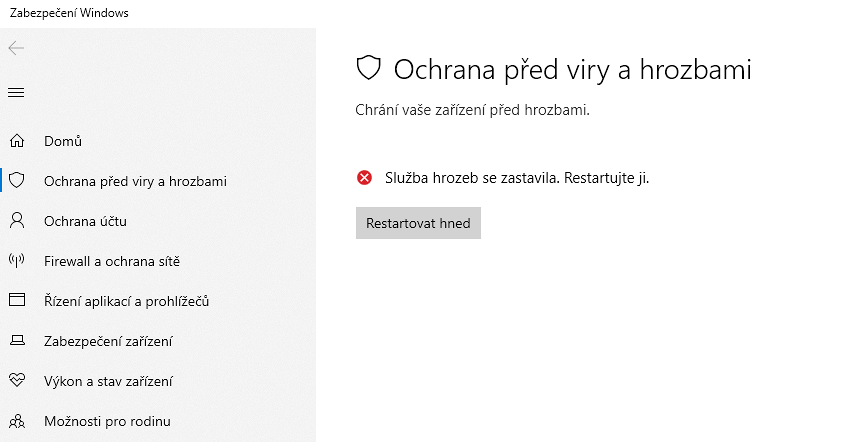Expand the hamburger navigation menu
Image resolution: width=867 pixels, height=442 pixels.
[x=16, y=93]
